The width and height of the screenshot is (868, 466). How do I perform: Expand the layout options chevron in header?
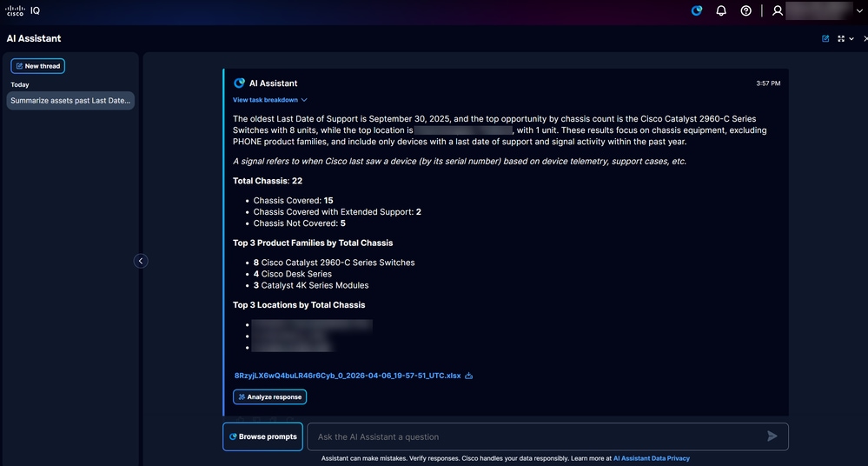(851, 39)
